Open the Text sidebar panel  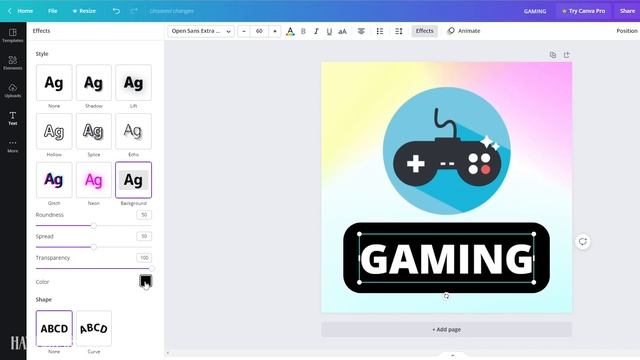pyautogui.click(x=13, y=118)
